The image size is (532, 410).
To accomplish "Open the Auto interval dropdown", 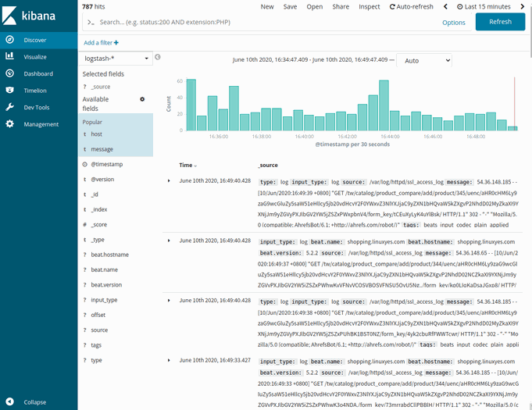I will click(x=424, y=60).
